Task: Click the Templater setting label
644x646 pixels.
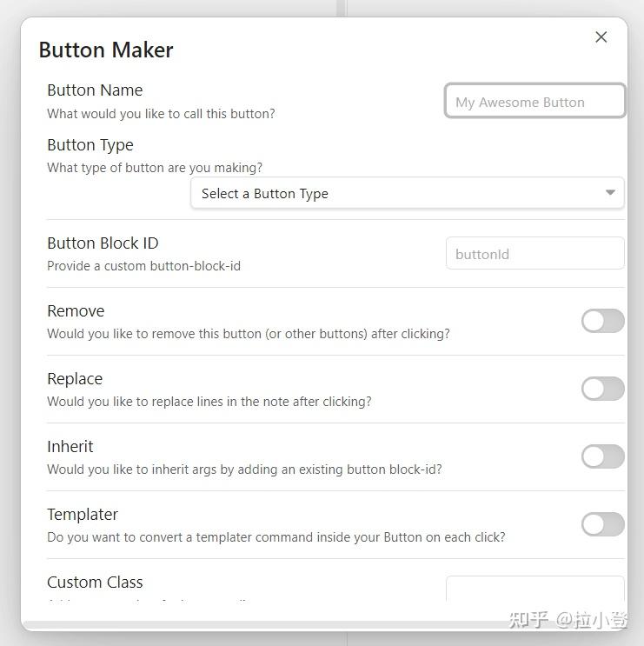Action: pyautogui.click(x=83, y=515)
